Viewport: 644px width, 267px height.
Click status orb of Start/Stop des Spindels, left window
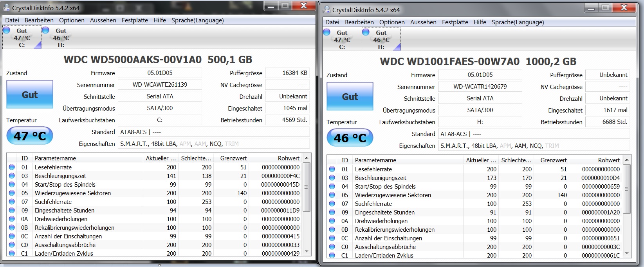12,184
